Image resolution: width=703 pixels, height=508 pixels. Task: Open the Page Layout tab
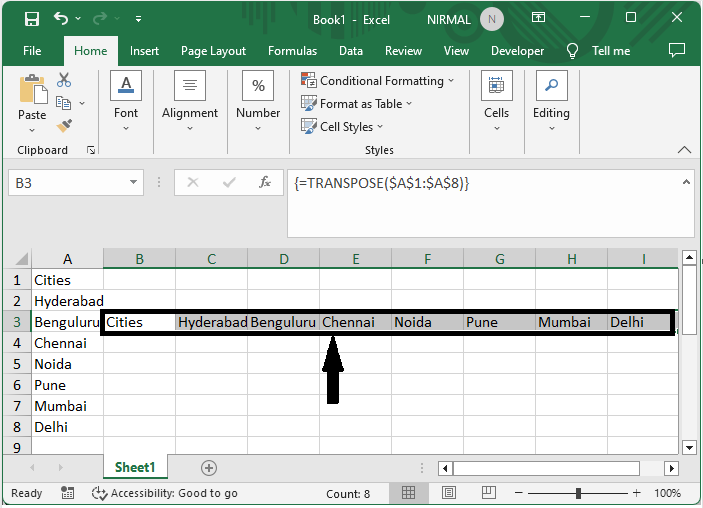(x=213, y=51)
